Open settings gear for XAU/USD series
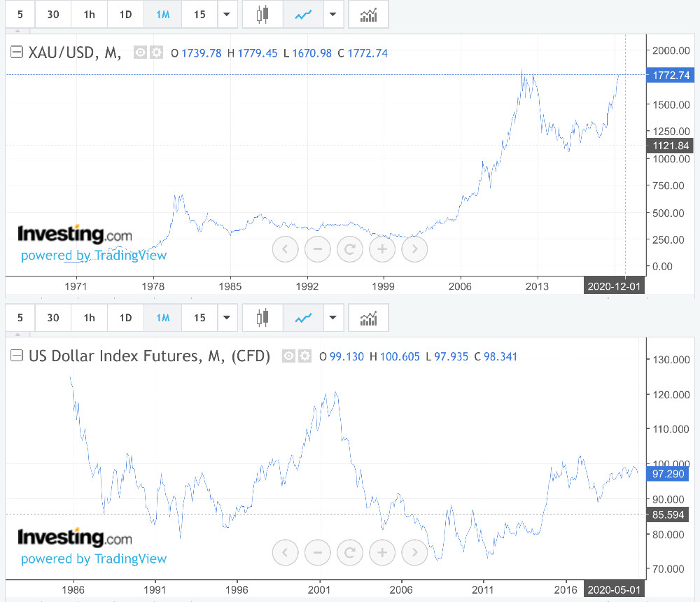The width and height of the screenshot is (700, 602). pos(156,52)
